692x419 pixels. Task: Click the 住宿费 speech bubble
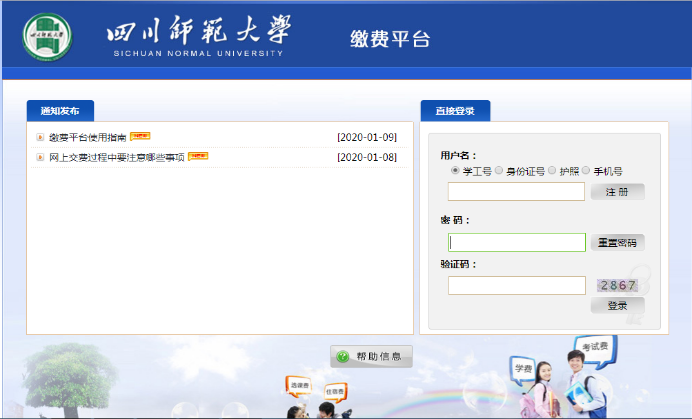[335, 392]
